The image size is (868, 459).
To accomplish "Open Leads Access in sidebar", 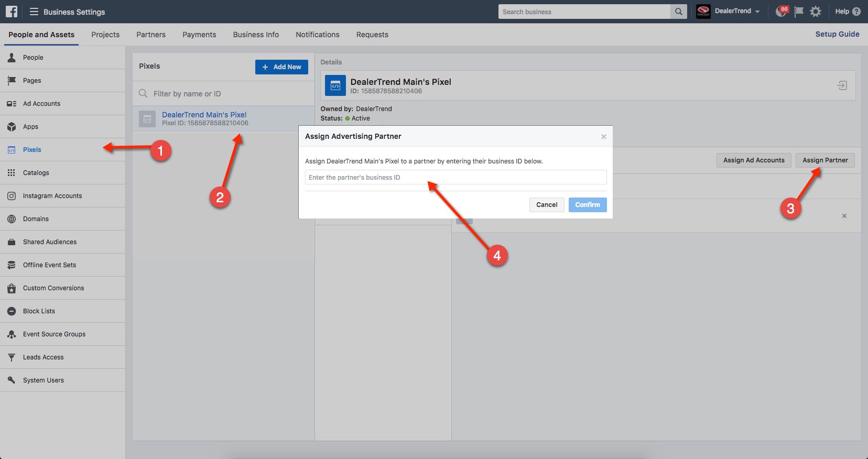I will tap(62, 357).
